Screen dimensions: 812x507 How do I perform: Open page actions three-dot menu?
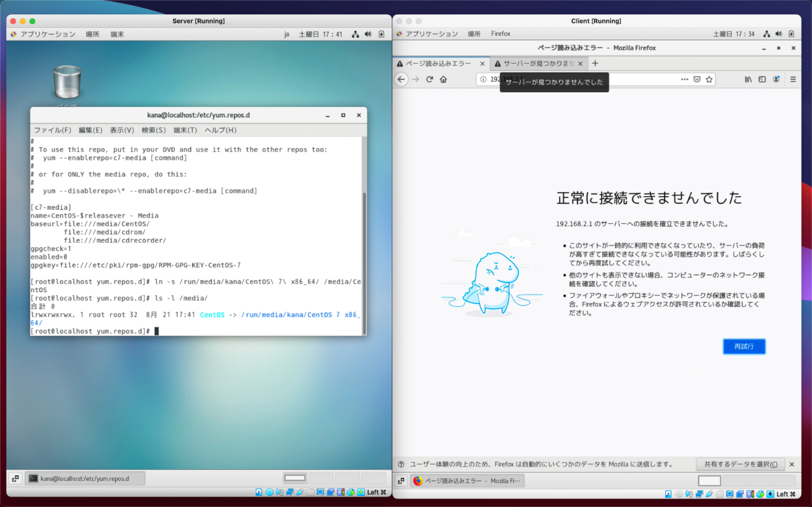[684, 79]
